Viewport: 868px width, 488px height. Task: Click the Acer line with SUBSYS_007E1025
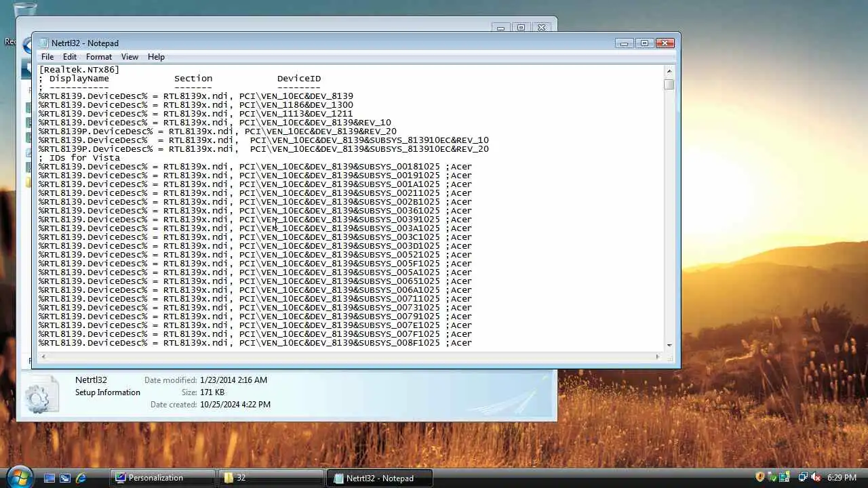coord(255,325)
